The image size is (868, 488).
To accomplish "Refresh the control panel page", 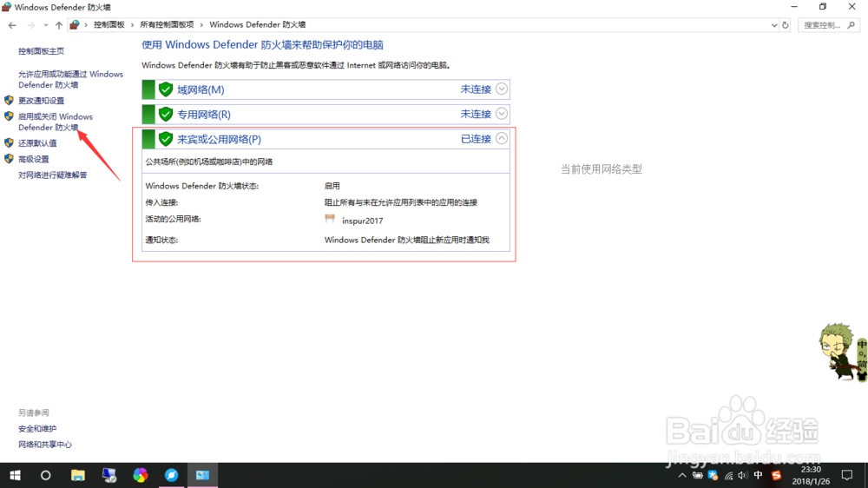I will (785, 25).
